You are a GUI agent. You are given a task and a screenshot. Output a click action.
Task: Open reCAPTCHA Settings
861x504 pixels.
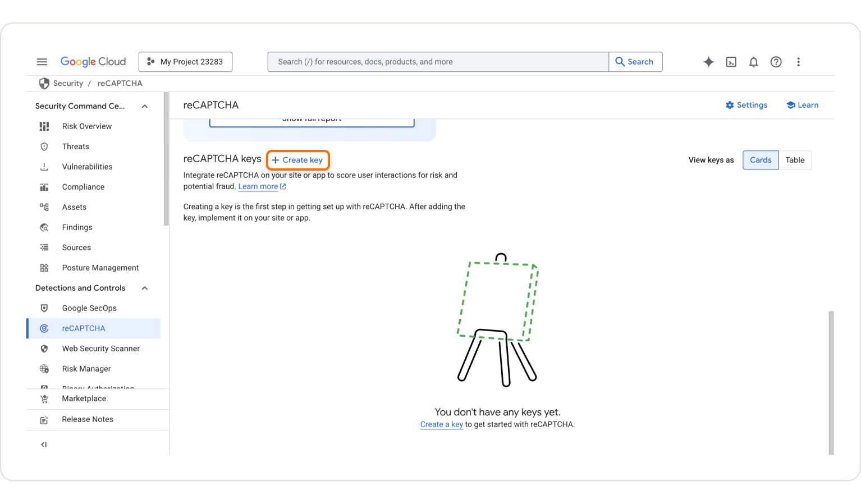point(746,105)
